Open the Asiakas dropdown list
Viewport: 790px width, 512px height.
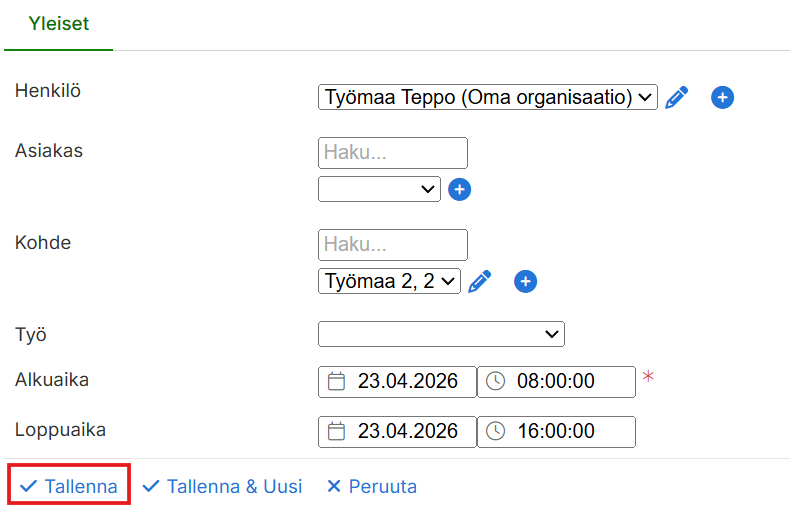(379, 189)
